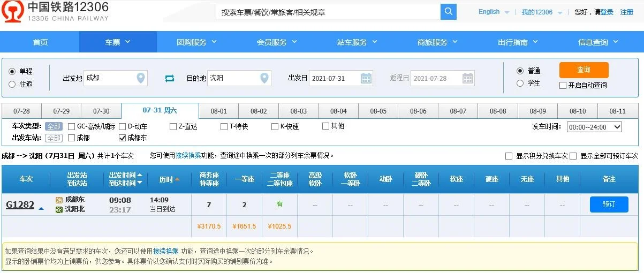Click origin station icon beside 成都东
The image size is (644, 273).
pos(59,200)
